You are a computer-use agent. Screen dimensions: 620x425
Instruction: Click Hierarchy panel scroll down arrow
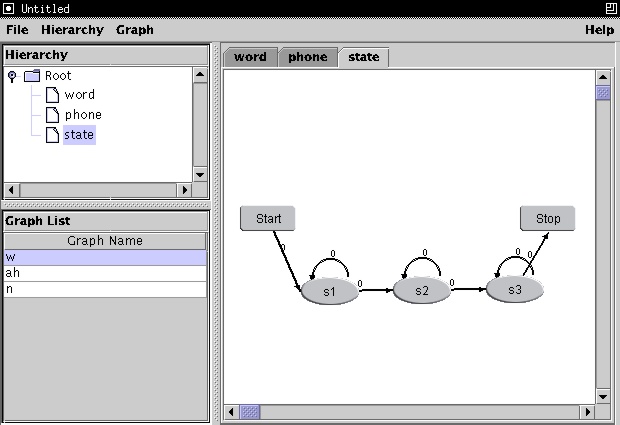coord(200,175)
